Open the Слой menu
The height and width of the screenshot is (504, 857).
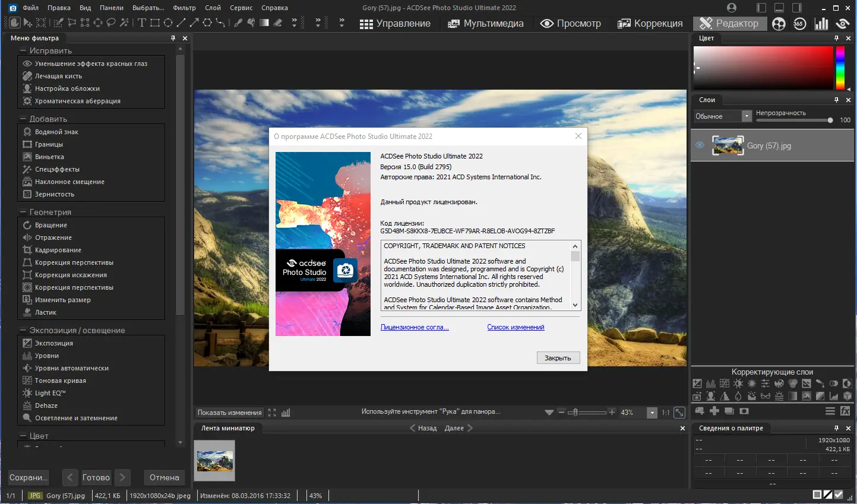[213, 8]
